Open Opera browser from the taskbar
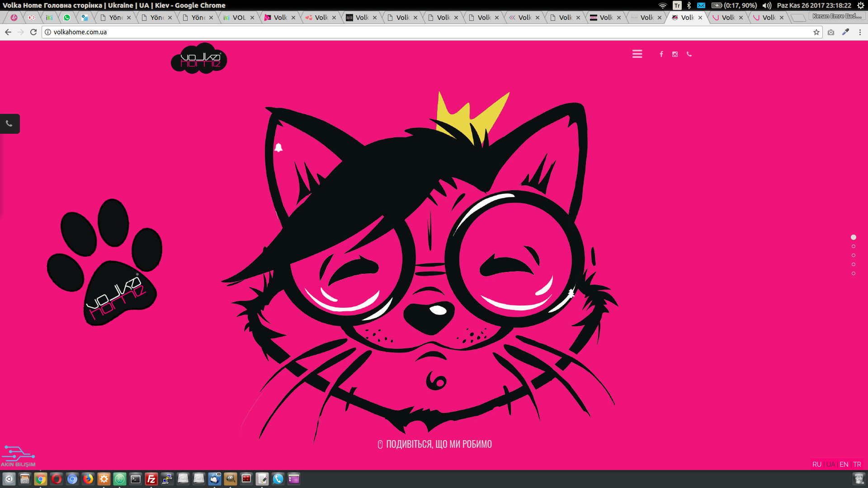Screen dimensions: 868x488 pos(57,479)
